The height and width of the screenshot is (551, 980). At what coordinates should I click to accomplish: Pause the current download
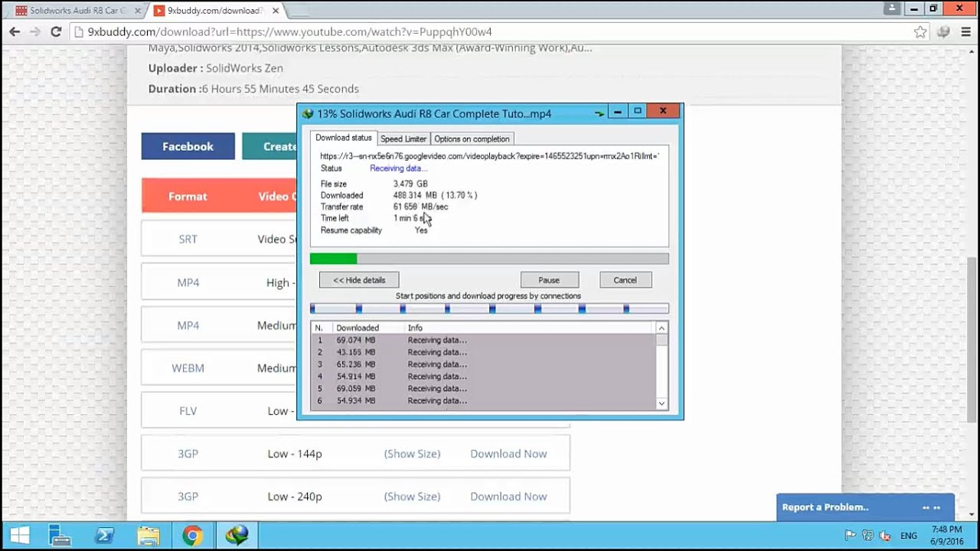point(549,280)
